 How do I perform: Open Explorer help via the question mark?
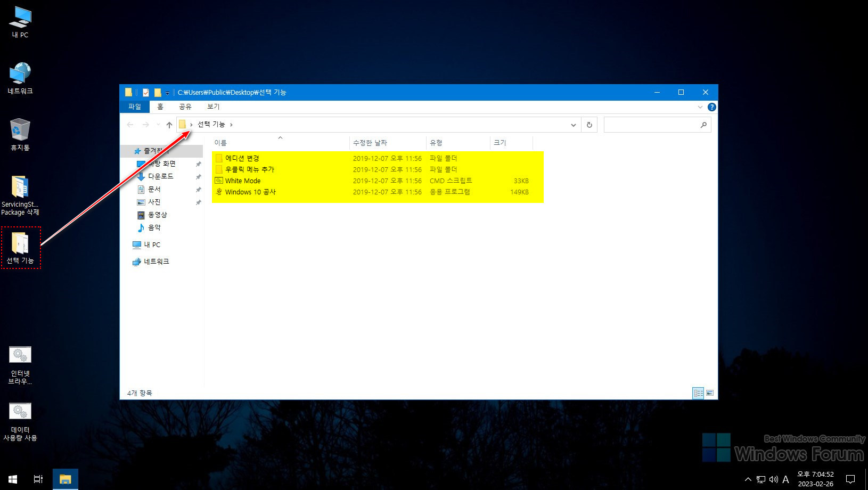(x=711, y=107)
